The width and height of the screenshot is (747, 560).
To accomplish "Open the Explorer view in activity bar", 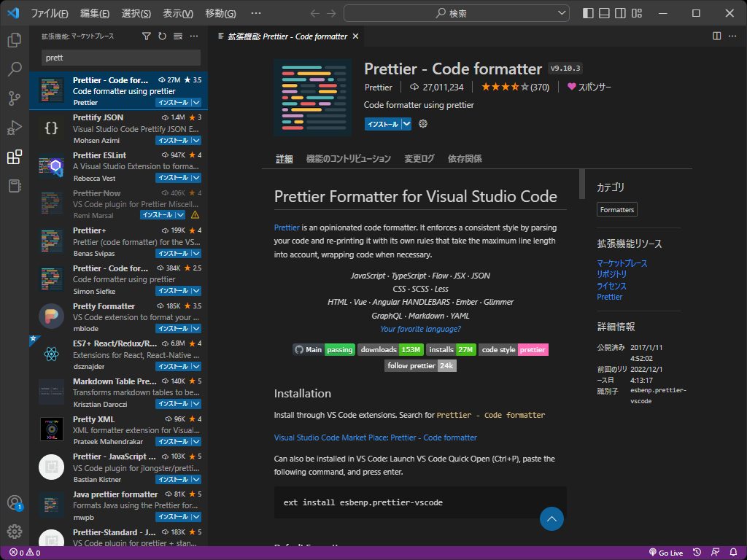I will pyautogui.click(x=15, y=40).
